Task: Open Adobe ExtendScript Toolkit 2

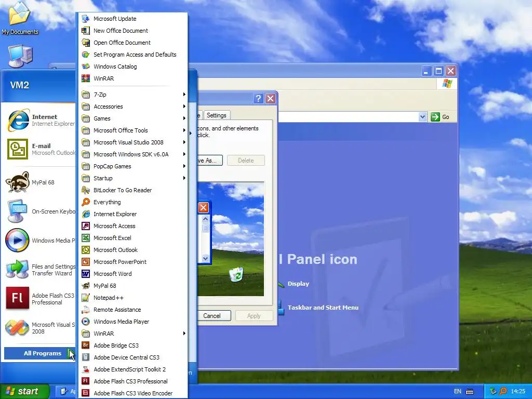Action: coord(133,369)
